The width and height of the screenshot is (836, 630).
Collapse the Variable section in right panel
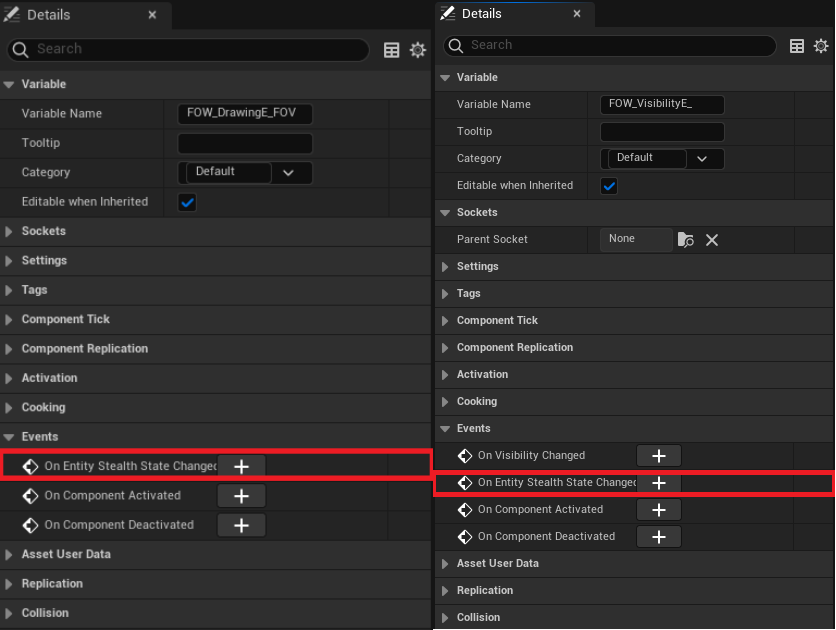[445, 78]
